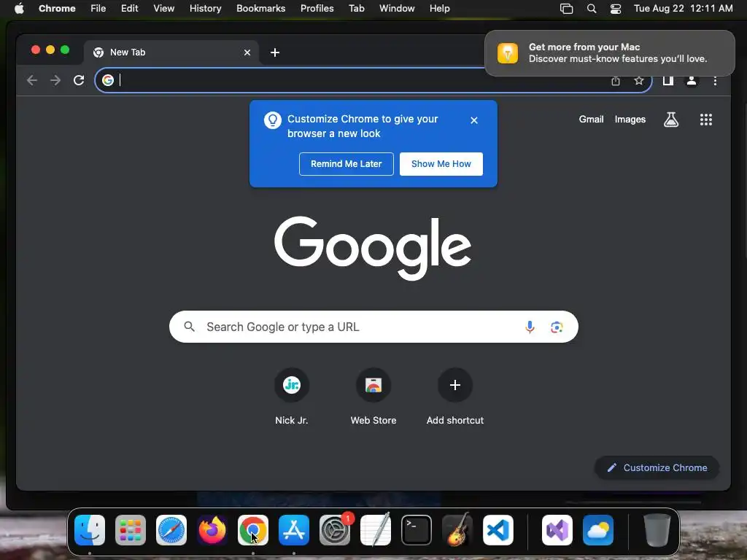Open the Chrome three-dot menu
This screenshot has width=747, height=560.
point(715,80)
